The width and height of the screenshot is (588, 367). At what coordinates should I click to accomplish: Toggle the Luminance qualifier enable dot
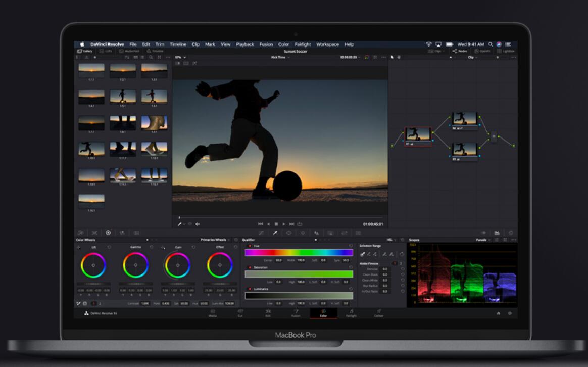pyautogui.click(x=250, y=289)
